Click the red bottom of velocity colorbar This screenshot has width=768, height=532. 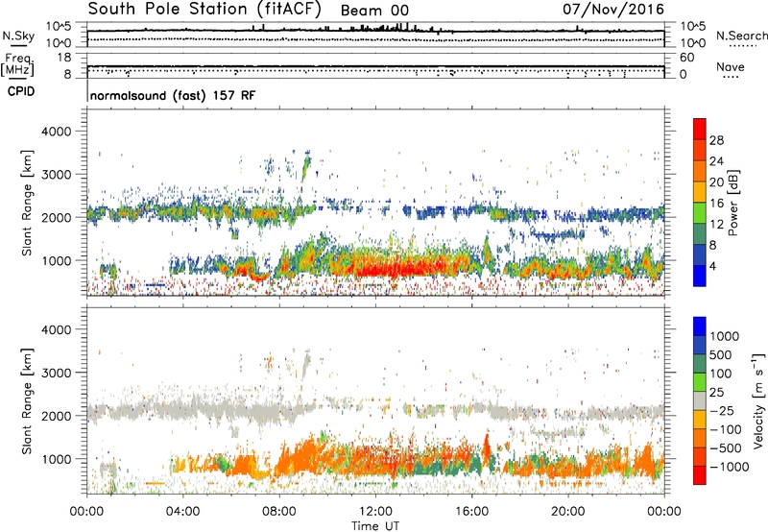700,475
